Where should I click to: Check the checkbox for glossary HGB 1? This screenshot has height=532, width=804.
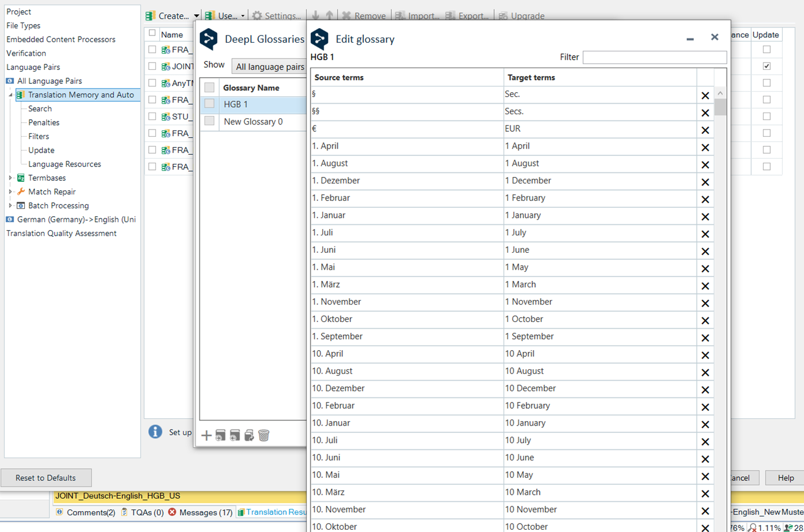tap(209, 104)
